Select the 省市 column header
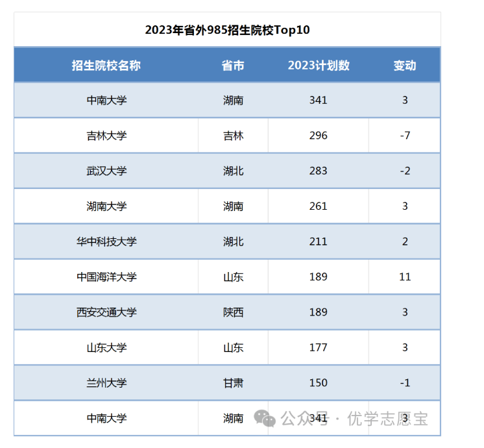The image size is (484, 448). (233, 66)
